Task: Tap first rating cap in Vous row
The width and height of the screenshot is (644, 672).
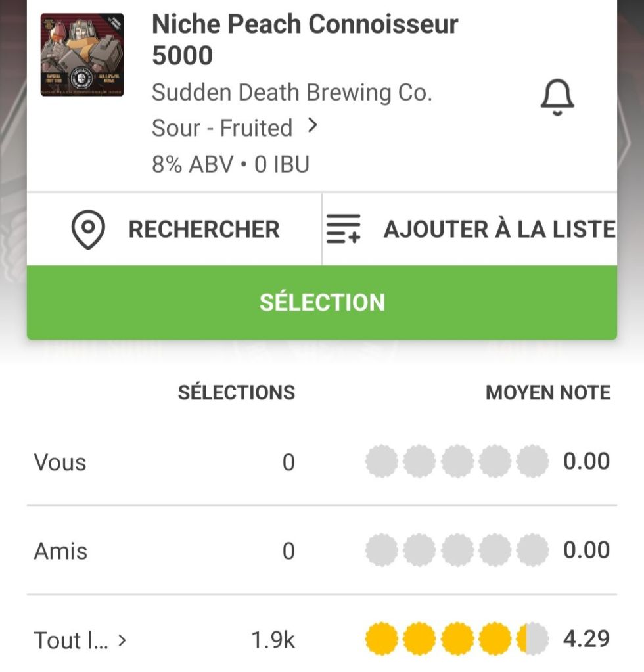Action: (x=381, y=462)
